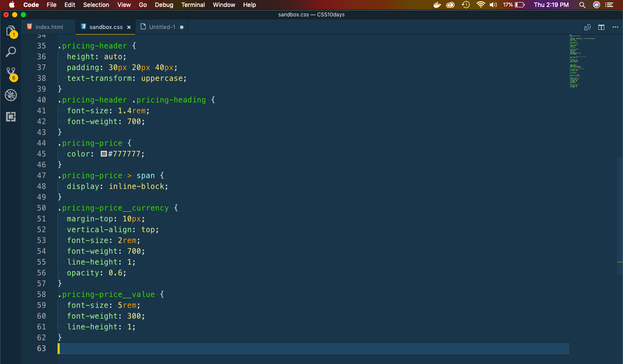
Task: Switch to Untitled-1 tab
Action: coord(162,27)
